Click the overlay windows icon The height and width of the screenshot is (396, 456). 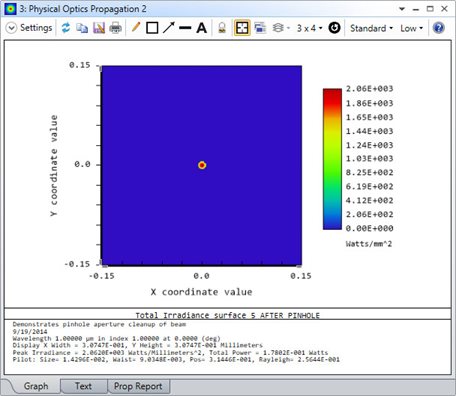(260, 28)
